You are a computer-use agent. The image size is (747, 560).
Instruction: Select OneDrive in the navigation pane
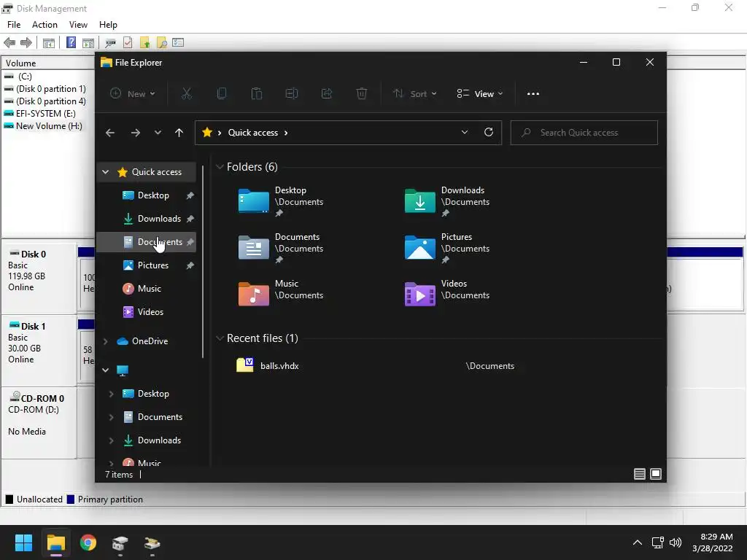coord(146,341)
